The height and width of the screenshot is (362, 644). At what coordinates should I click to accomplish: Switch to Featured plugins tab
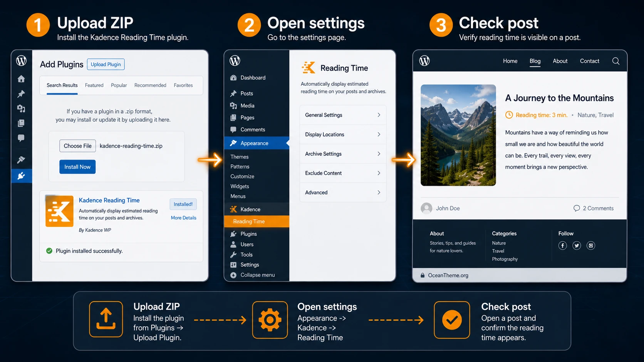[x=94, y=85]
